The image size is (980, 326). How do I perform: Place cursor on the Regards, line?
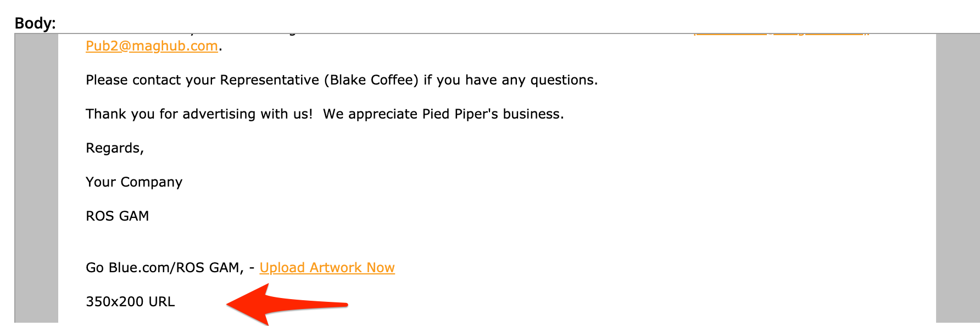(115, 148)
